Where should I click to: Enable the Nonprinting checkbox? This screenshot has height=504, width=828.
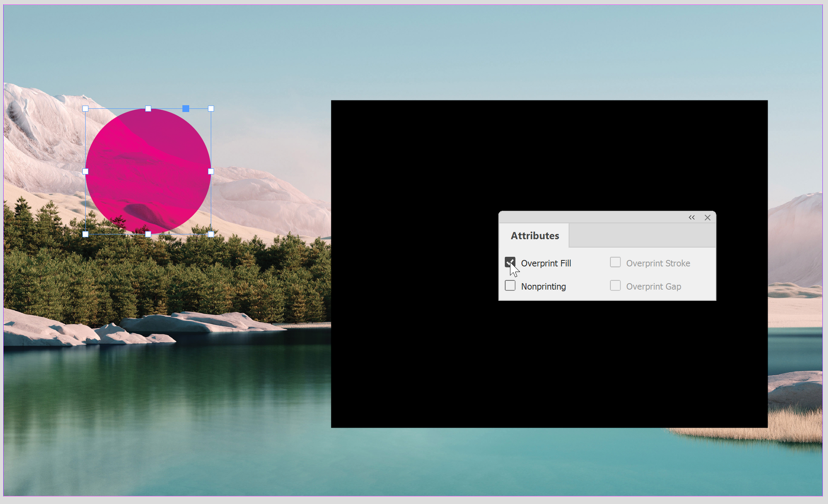coord(510,286)
